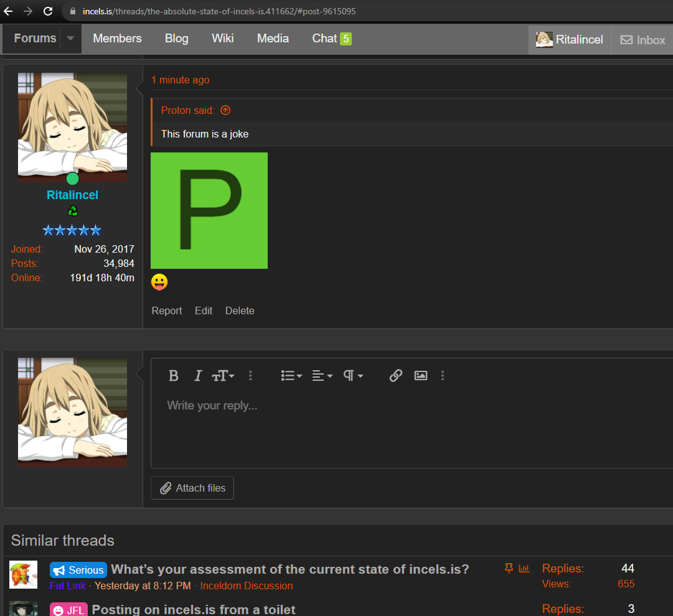Click the Posts count 34,984

point(119,263)
